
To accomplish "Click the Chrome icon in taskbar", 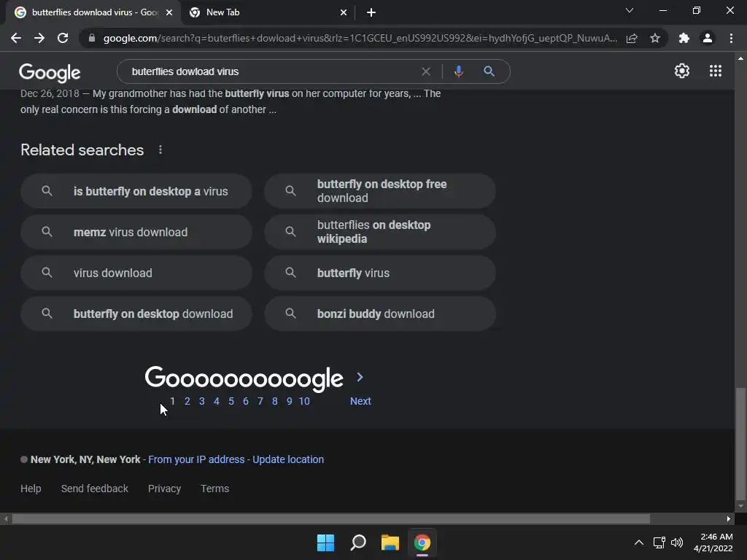I will [422, 542].
